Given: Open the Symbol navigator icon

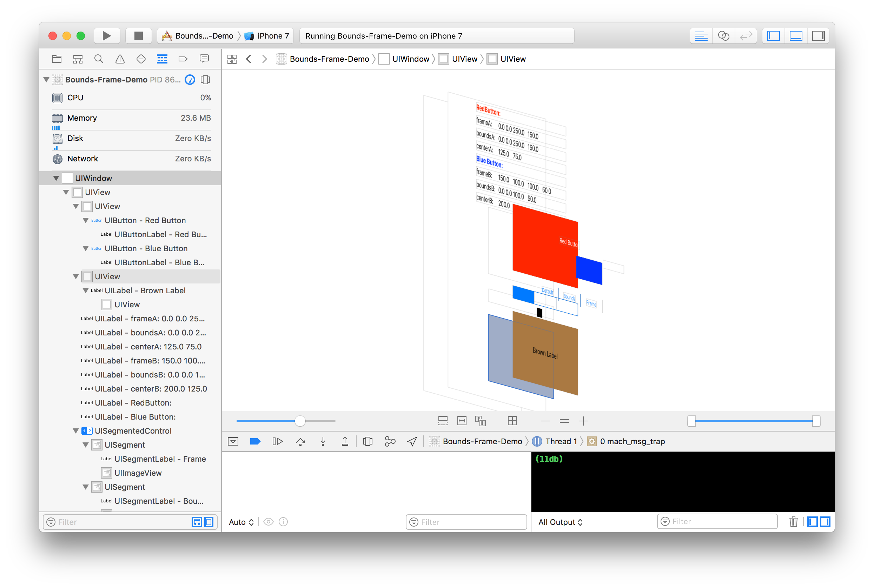Looking at the screenshot, I should (78, 59).
